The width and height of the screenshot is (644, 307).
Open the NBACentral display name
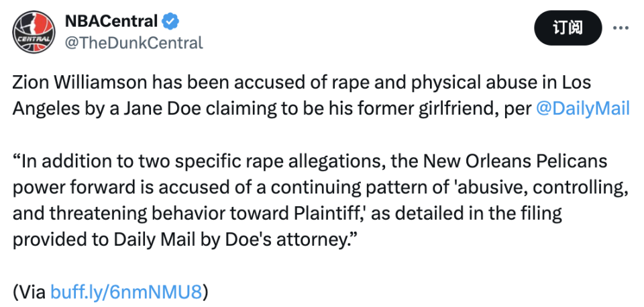[111, 21]
